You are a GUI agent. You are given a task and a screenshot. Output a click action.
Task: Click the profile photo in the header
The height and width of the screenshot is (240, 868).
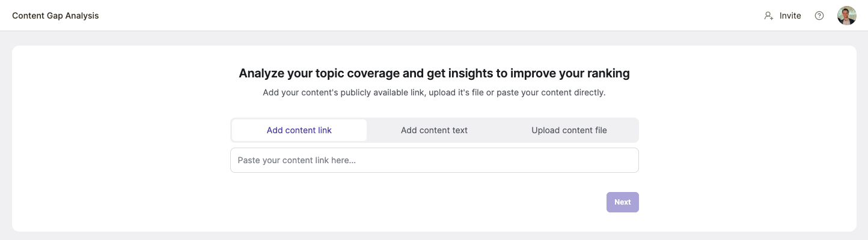846,16
